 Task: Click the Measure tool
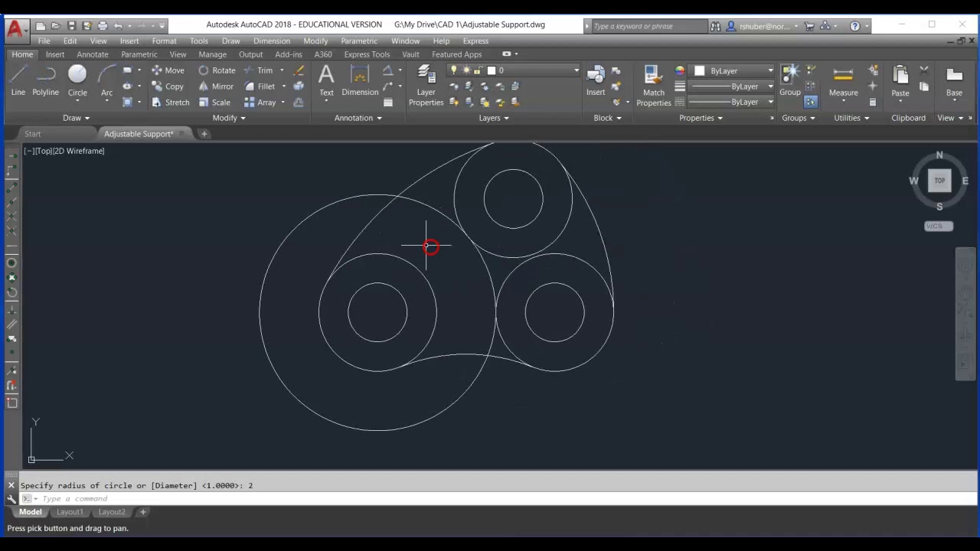pos(843,80)
